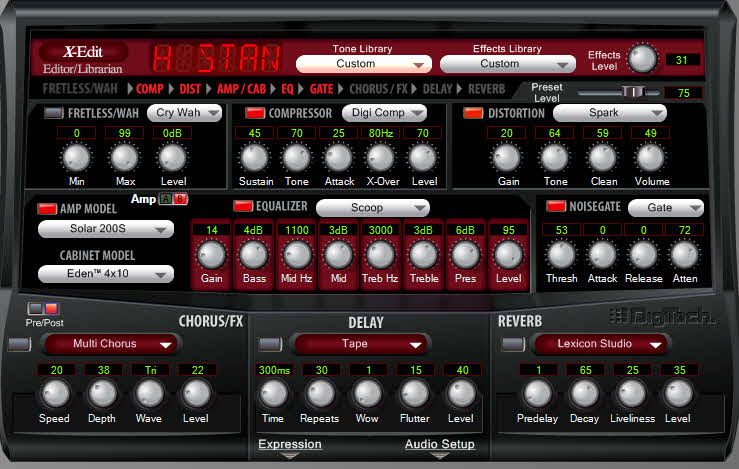Click the Distortion Gain knob
The image size is (739, 469).
507,157
